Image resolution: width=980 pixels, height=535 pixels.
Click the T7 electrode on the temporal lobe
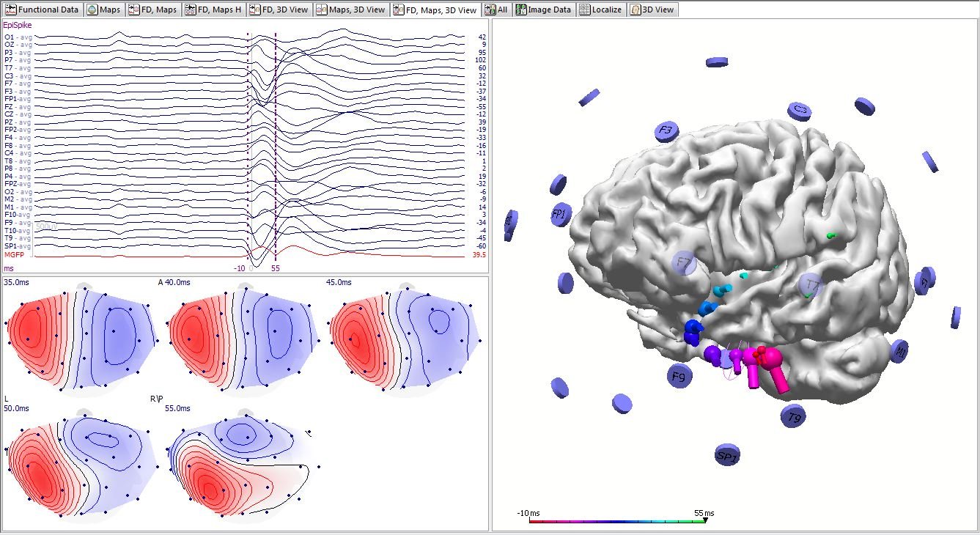(812, 284)
